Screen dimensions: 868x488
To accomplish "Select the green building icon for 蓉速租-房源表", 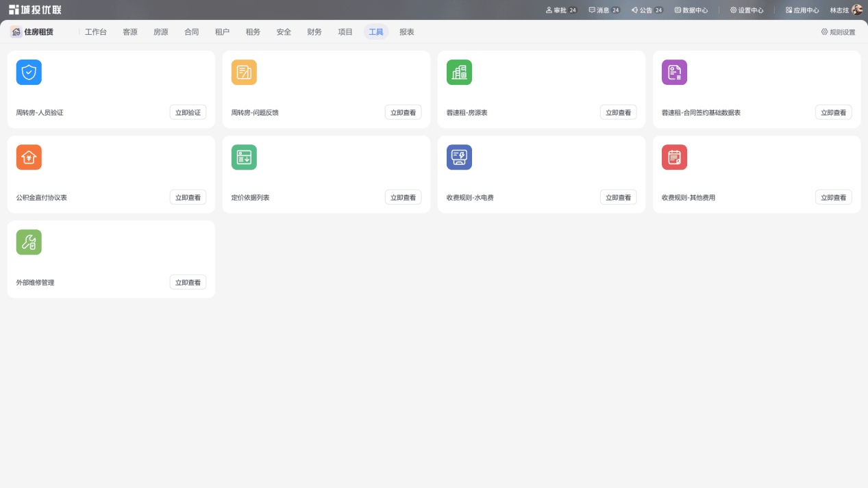I will 459,73.
